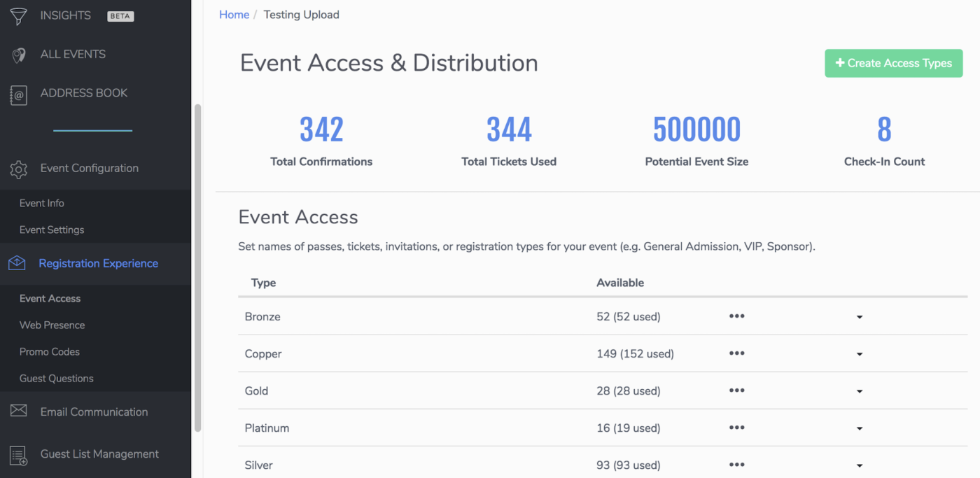The width and height of the screenshot is (980, 478).
Task: Expand the Silver row dropdown arrow
Action: pos(859,465)
